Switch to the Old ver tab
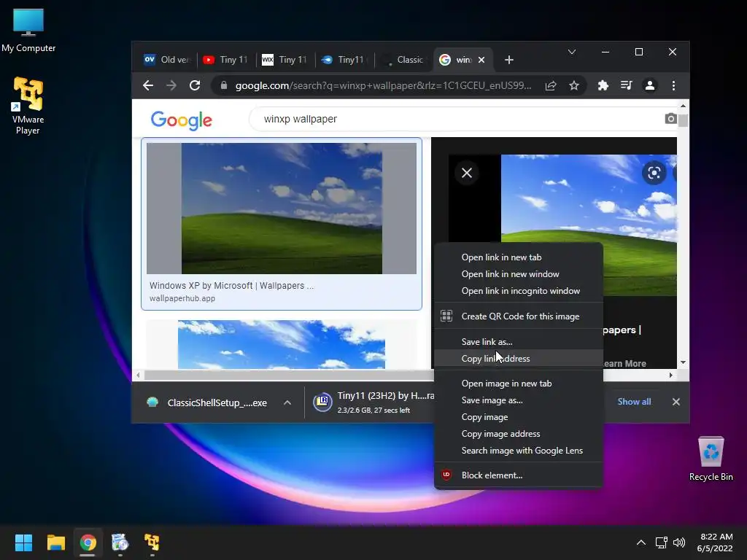 pyautogui.click(x=168, y=60)
